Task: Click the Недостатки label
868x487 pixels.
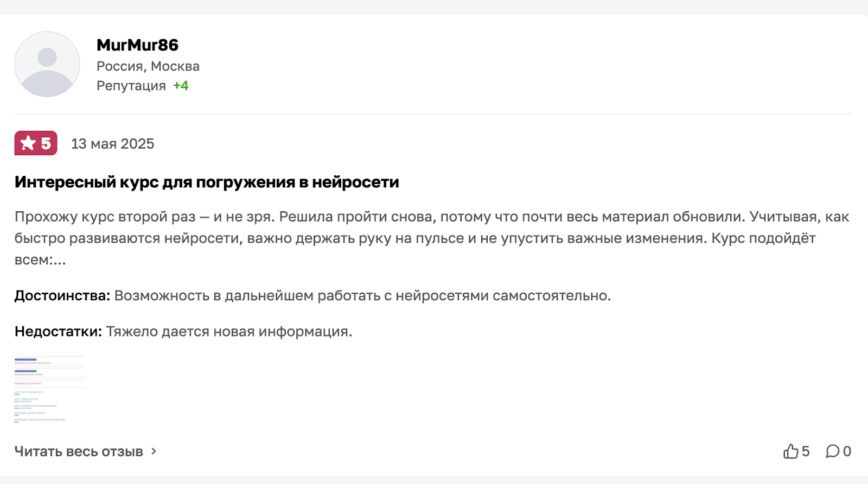Action: pyautogui.click(x=58, y=332)
